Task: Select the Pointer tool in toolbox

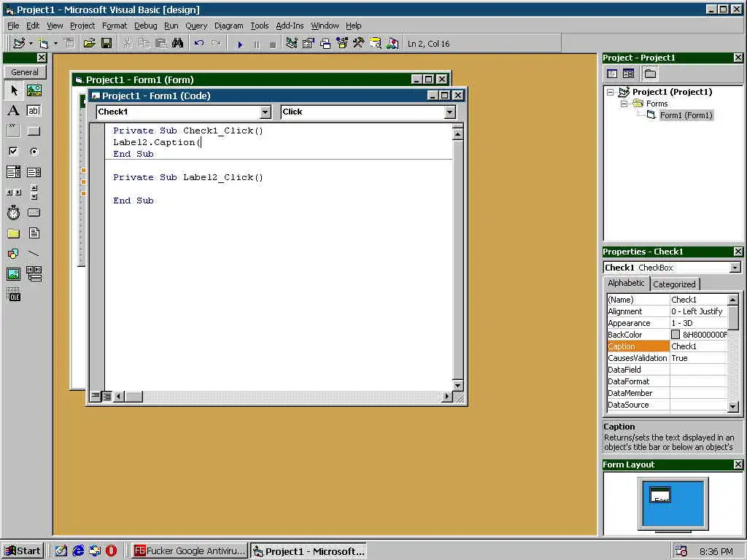Action: tap(14, 90)
